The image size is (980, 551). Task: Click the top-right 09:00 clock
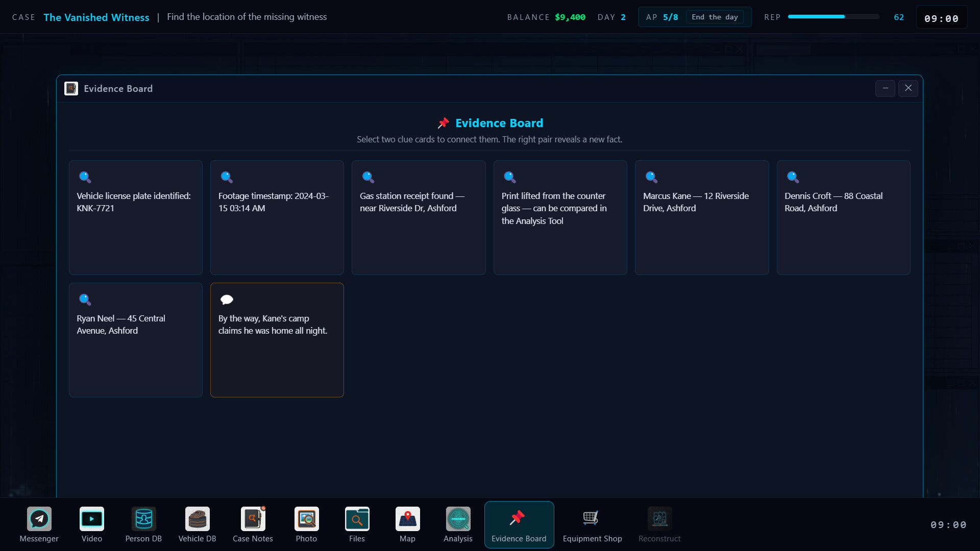pyautogui.click(x=942, y=18)
